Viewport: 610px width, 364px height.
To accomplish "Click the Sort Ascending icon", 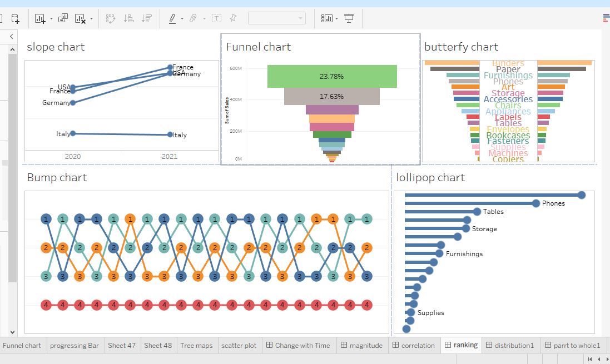I will click(129, 18).
